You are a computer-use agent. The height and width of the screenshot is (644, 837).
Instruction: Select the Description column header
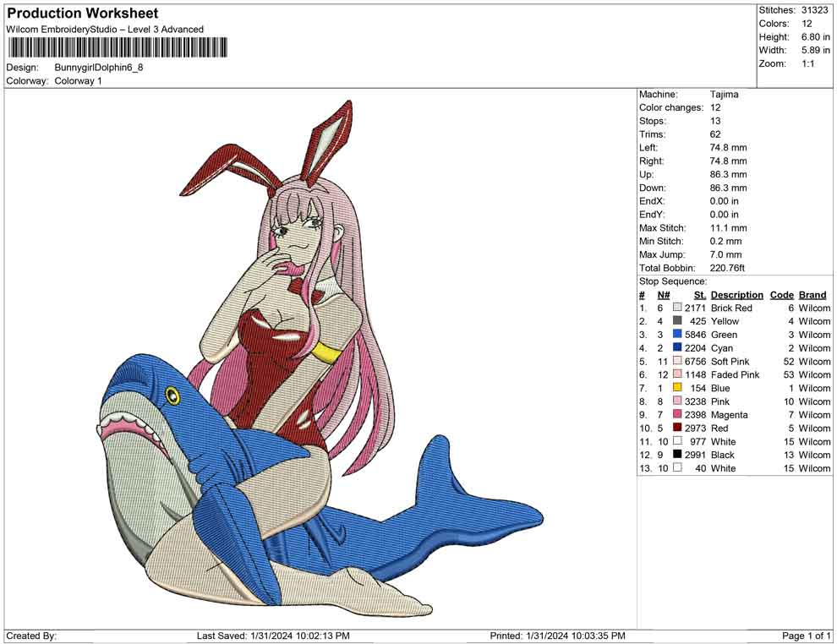737,295
